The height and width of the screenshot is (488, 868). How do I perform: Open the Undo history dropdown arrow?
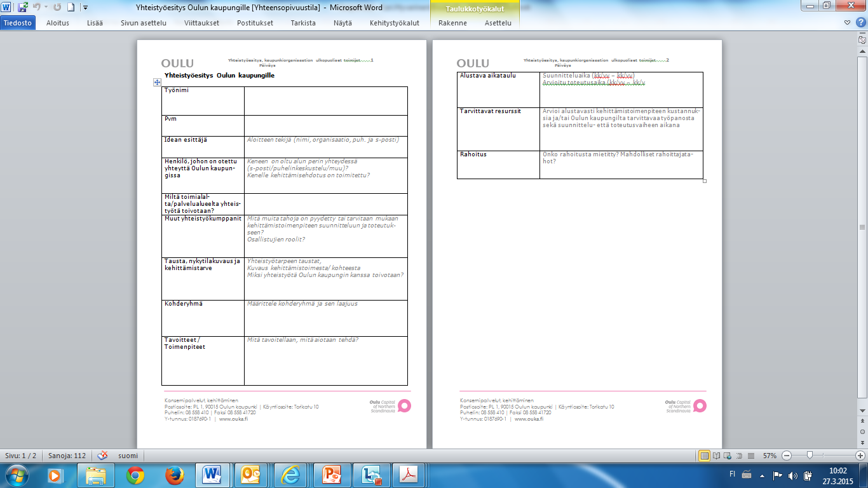tap(45, 8)
